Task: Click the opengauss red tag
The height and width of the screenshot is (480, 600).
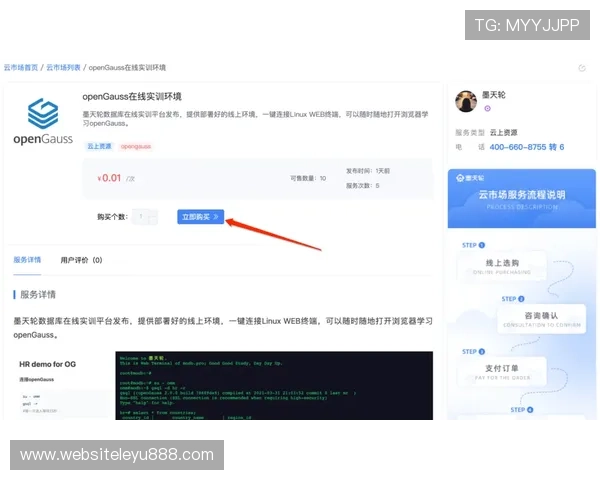Action: (x=136, y=146)
